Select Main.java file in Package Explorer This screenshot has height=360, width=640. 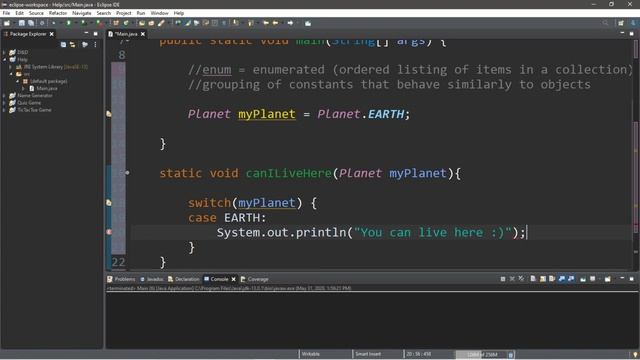(x=44, y=88)
